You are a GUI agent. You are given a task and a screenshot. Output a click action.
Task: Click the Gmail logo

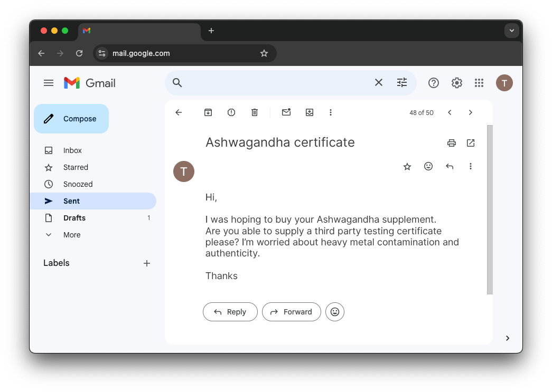pyautogui.click(x=90, y=83)
